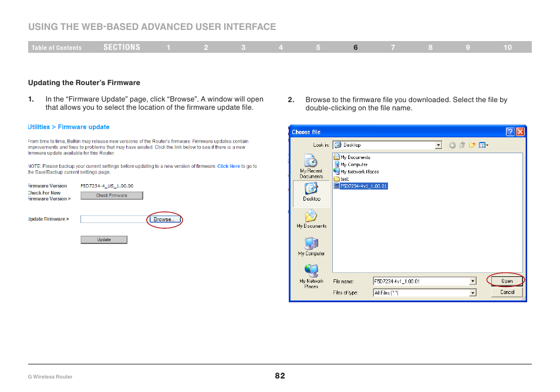Go back to last folder visited

coord(452,145)
